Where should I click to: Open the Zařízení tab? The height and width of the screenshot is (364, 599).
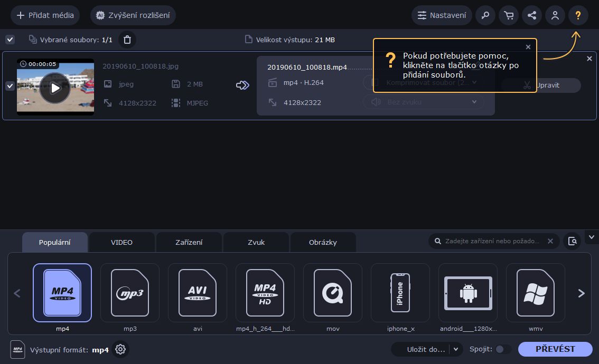189,243
